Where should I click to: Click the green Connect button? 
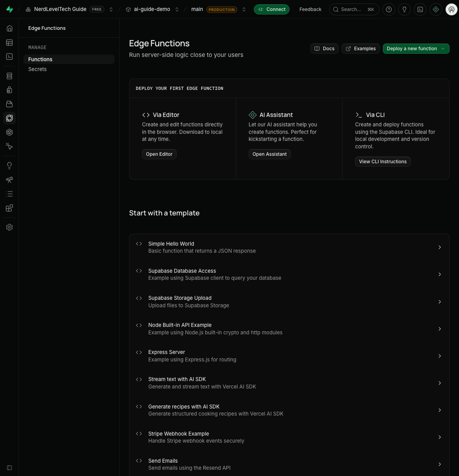271,9
